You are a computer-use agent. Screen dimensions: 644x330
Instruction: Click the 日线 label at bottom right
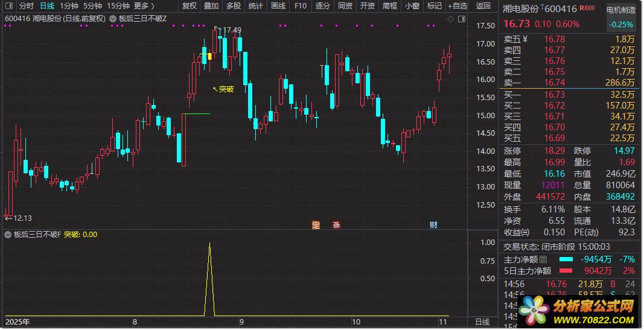point(482,322)
